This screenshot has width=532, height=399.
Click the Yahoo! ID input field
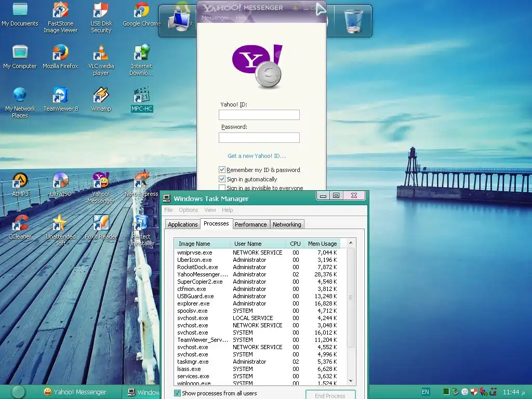click(259, 115)
